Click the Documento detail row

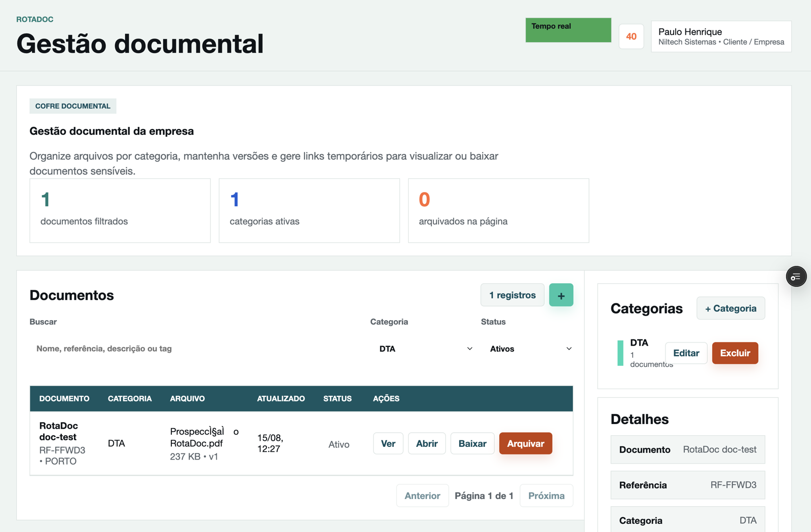point(688,450)
